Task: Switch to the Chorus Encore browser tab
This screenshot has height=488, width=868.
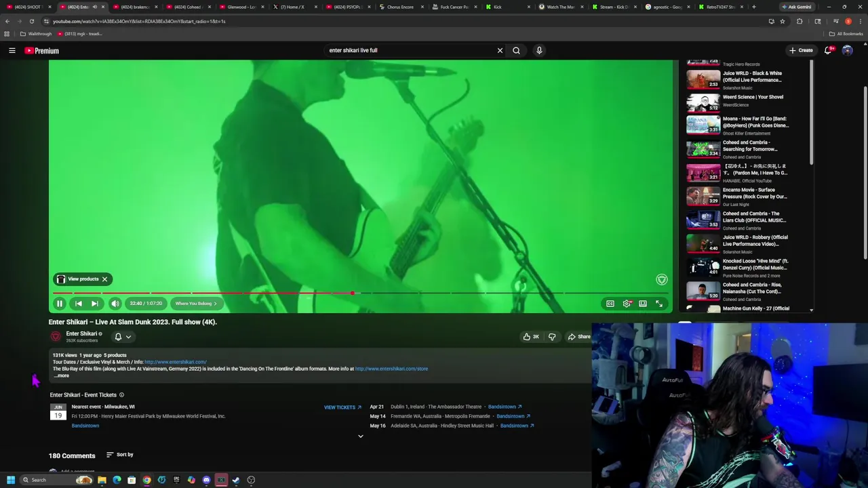Action: pyautogui.click(x=399, y=7)
